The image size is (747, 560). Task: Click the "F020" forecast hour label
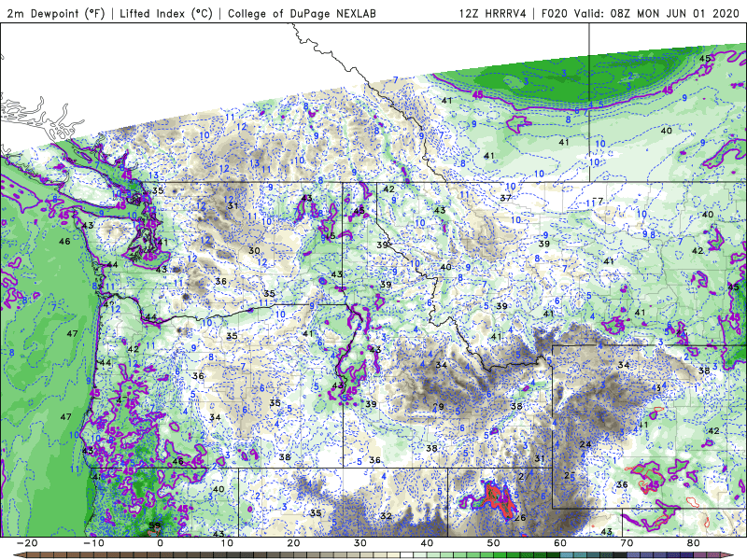555,13
